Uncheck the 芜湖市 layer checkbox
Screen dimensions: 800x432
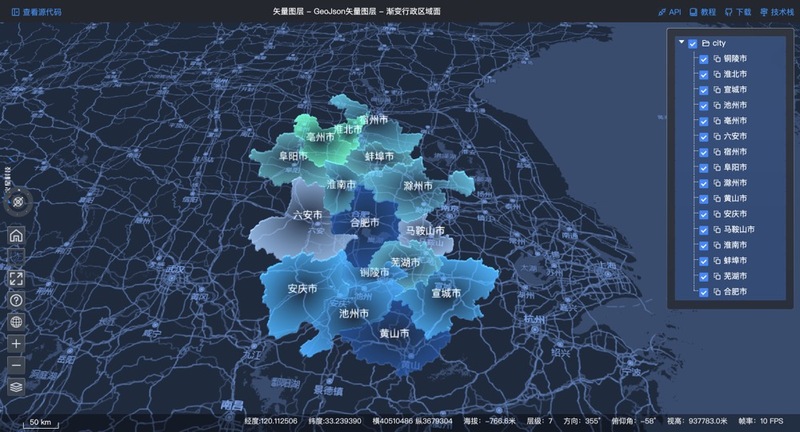(704, 277)
